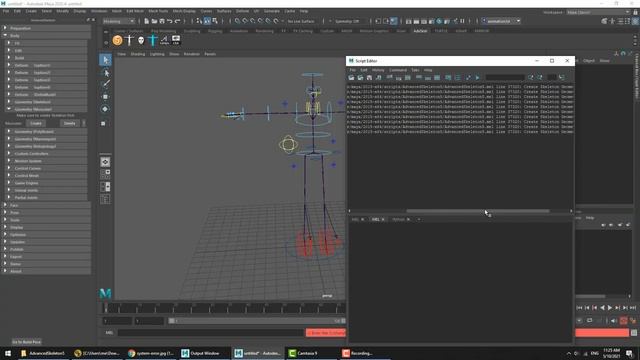This screenshot has width=640, height=360.
Task: Open Deform menu in Maya menu bar
Action: [242, 11]
